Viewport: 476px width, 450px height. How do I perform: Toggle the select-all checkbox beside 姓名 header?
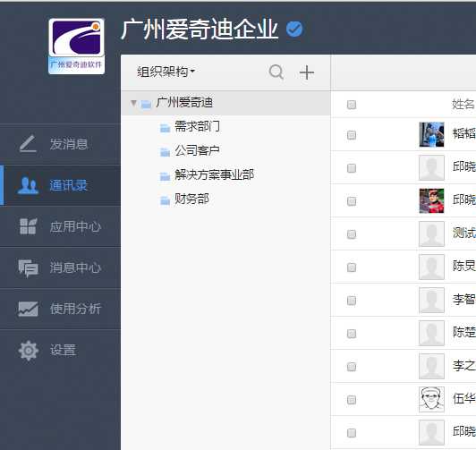coord(352,105)
